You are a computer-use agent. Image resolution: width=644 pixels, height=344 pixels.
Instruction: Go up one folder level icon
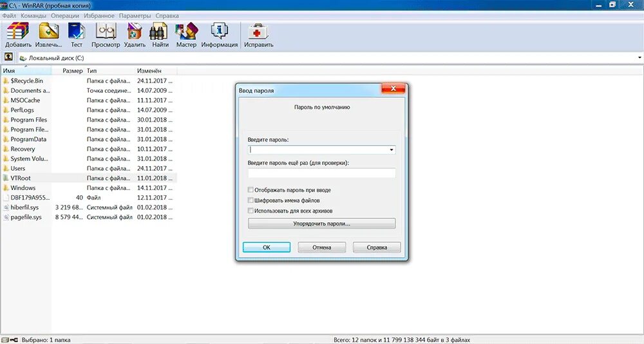(x=8, y=57)
